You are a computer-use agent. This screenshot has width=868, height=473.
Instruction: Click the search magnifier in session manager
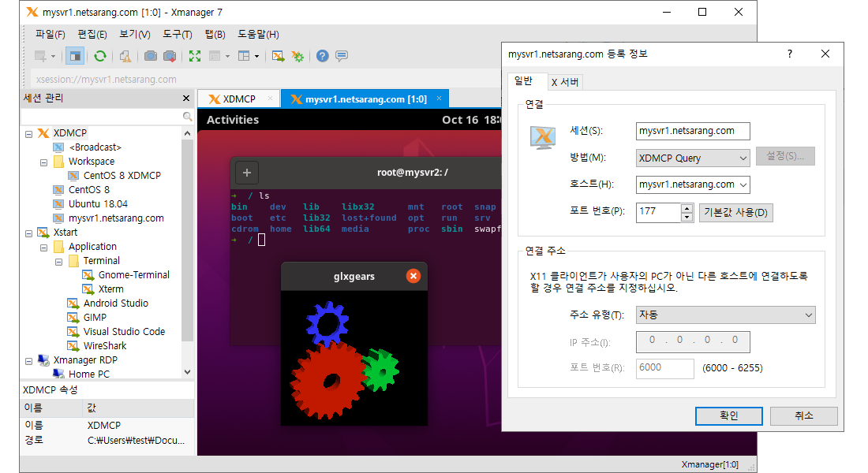(x=187, y=116)
